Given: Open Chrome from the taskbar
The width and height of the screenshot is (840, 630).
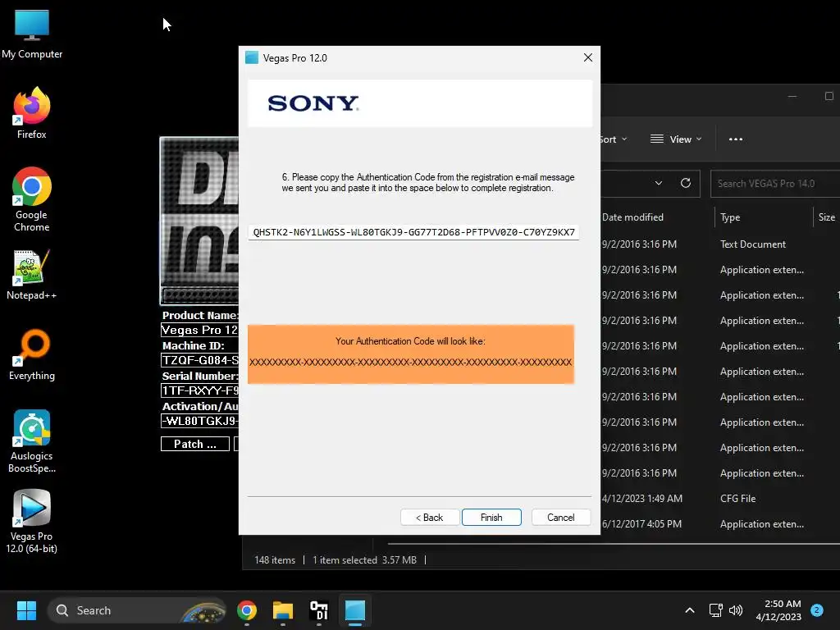Looking at the screenshot, I should pyautogui.click(x=247, y=610).
